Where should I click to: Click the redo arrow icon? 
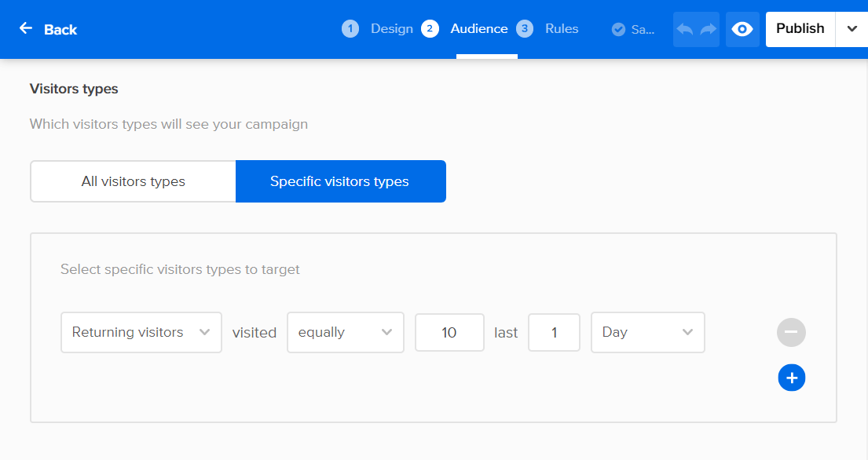tap(708, 29)
